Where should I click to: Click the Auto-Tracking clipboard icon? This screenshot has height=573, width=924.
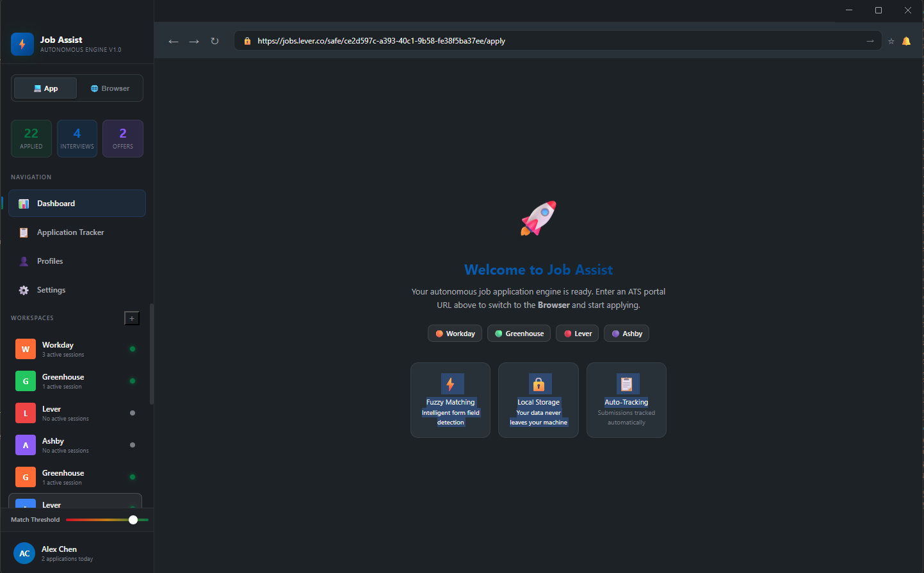tap(626, 383)
